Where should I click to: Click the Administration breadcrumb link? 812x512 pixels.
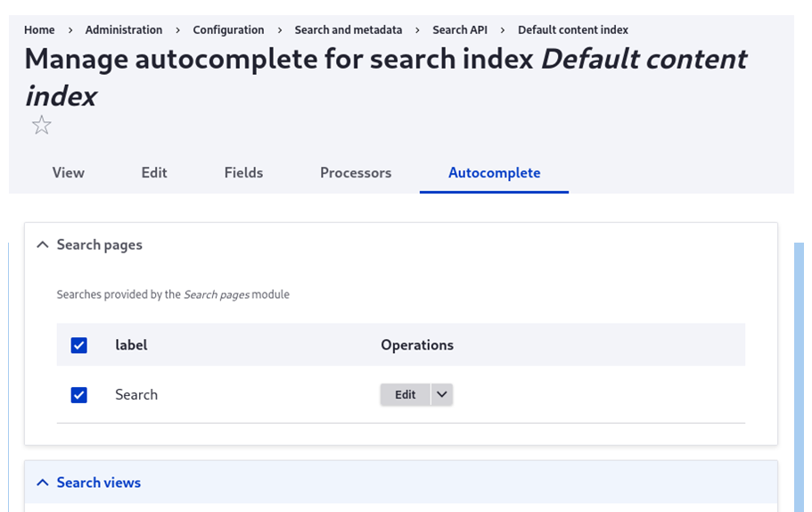[124, 30]
